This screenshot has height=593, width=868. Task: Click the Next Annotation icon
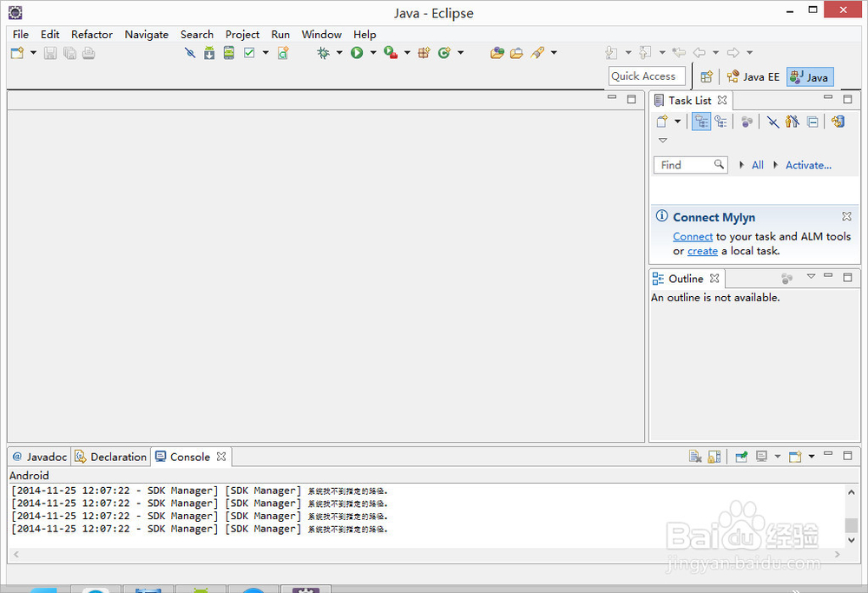[611, 53]
